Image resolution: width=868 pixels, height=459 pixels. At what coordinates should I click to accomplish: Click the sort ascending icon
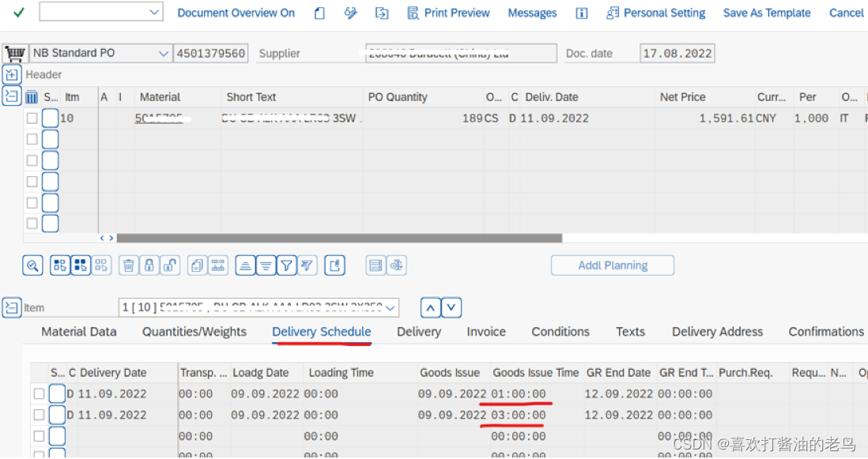pos(245,265)
